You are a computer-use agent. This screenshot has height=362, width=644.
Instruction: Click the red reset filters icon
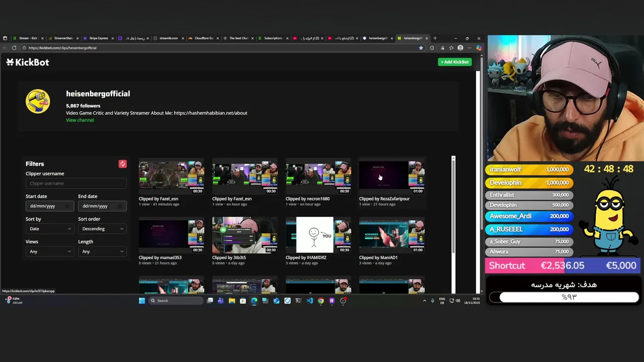(x=122, y=164)
